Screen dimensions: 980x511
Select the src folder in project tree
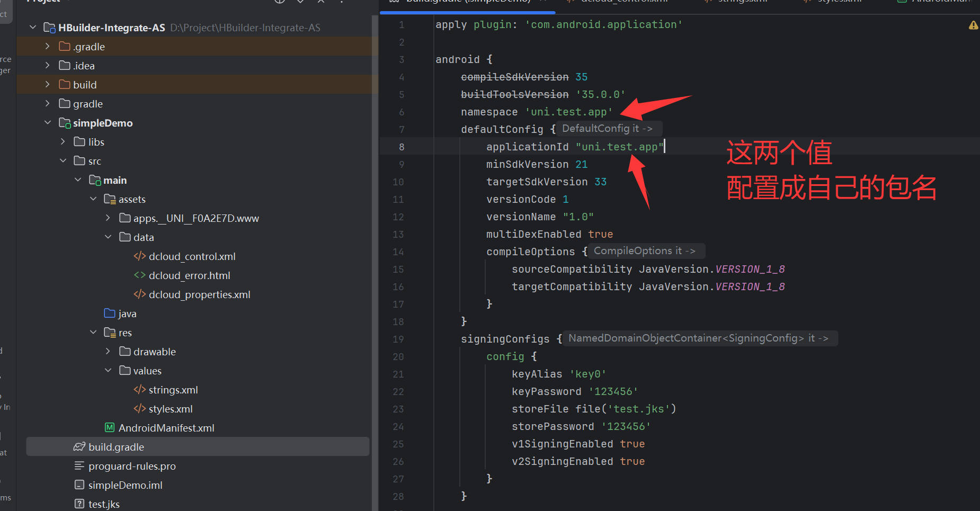(95, 161)
